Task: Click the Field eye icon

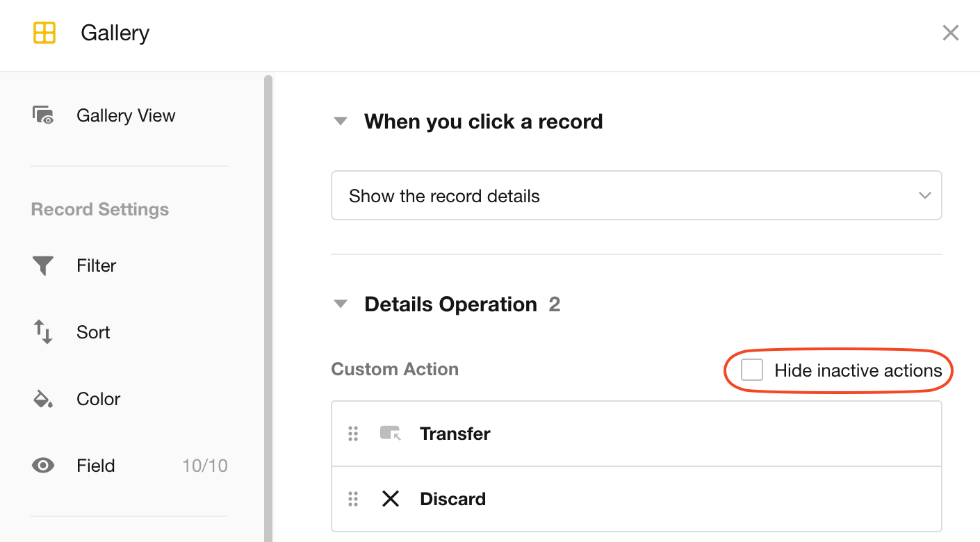Action: tap(43, 466)
